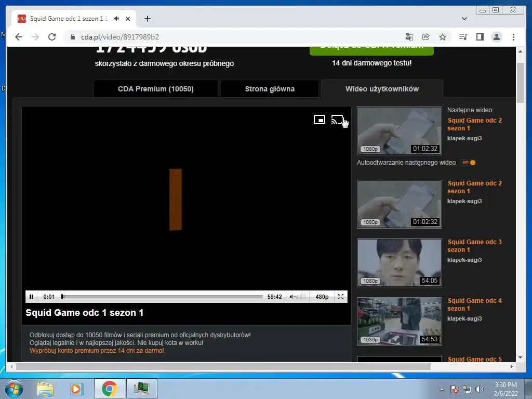Open Squid Game odc 5 link
Viewport: 532px width, 399px height.
tap(474, 359)
